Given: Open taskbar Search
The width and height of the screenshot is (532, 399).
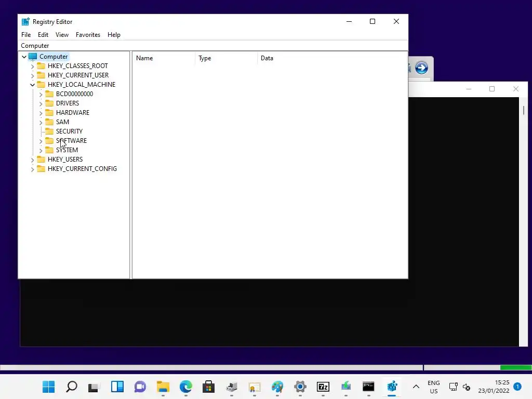Looking at the screenshot, I should pyautogui.click(x=72, y=387).
